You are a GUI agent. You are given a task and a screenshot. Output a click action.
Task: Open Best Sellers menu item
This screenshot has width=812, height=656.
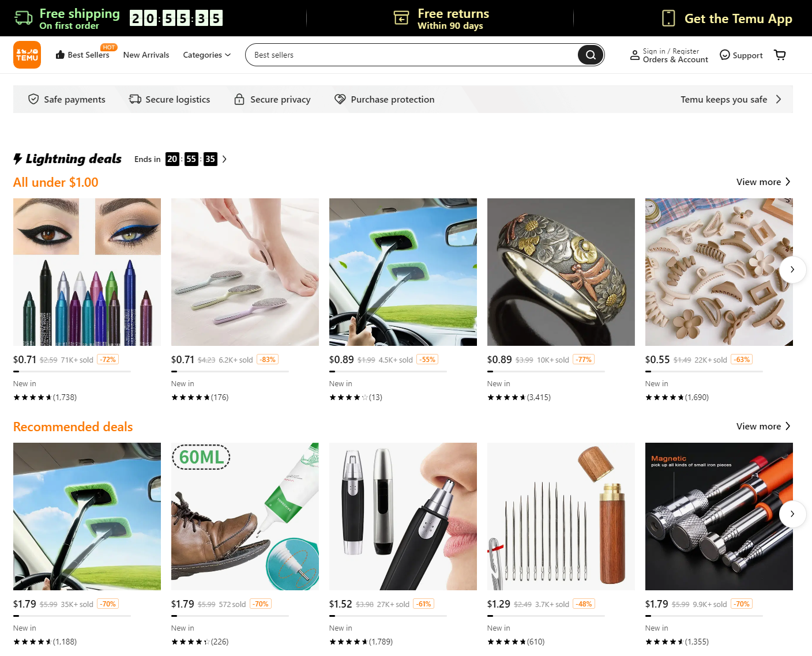pos(82,55)
